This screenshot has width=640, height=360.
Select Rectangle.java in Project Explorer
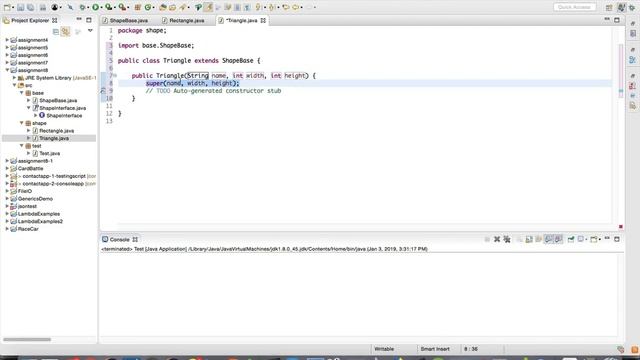56,131
